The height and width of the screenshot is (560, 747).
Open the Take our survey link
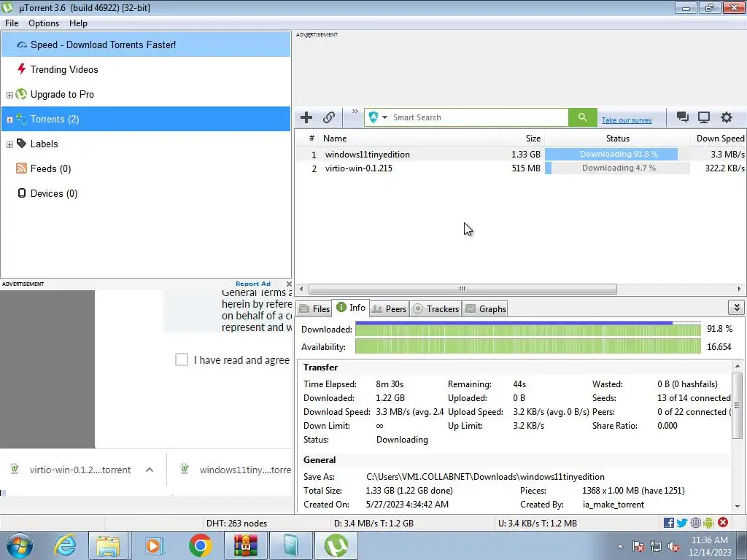coord(627,120)
